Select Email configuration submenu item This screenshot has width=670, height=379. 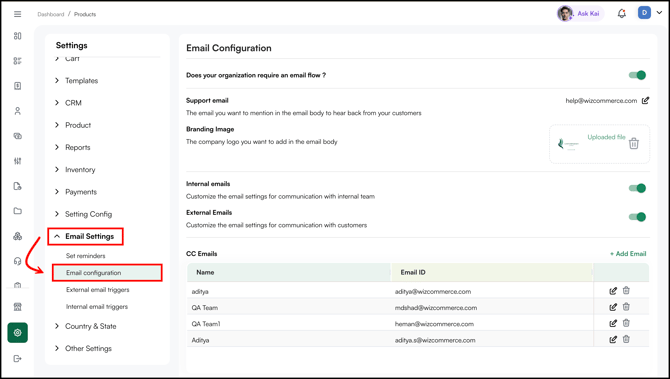tap(107, 273)
